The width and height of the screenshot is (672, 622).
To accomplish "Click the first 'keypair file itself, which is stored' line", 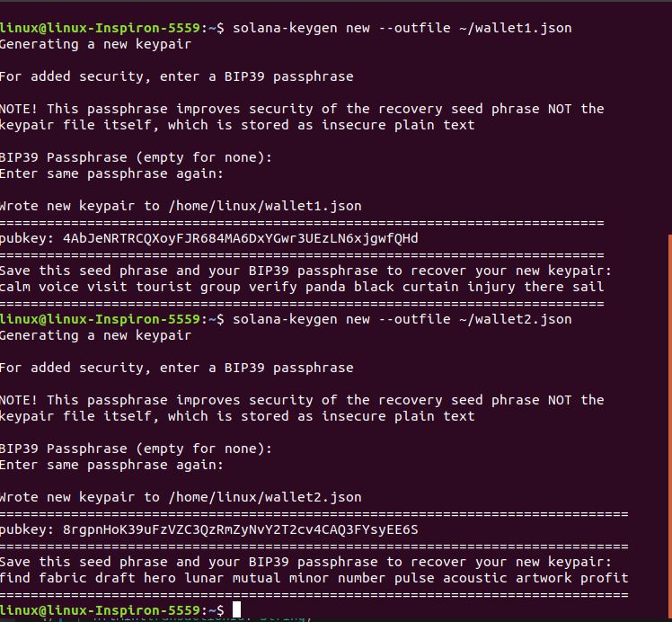I will coord(237,125).
